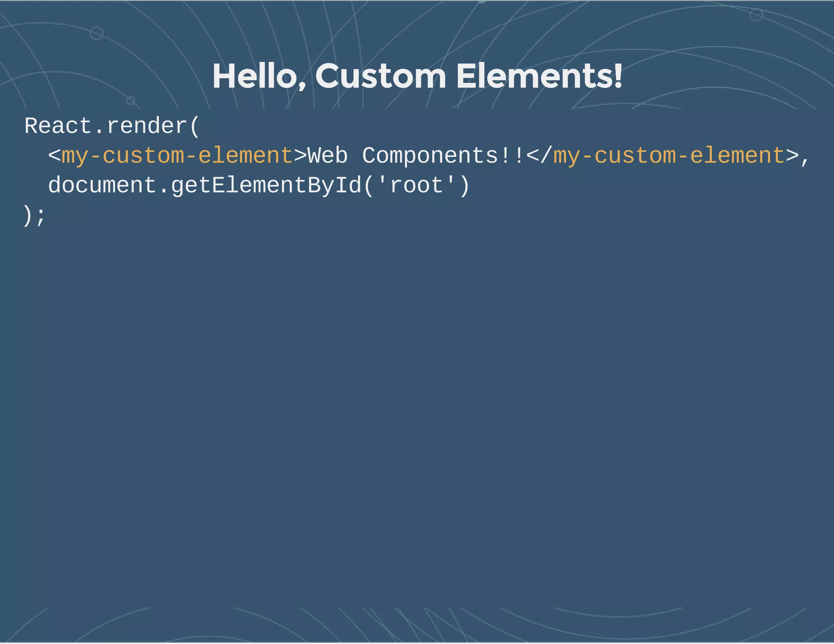Click the slide title 'Hello, Custom Elements!'
The image size is (834, 644).
click(417, 77)
